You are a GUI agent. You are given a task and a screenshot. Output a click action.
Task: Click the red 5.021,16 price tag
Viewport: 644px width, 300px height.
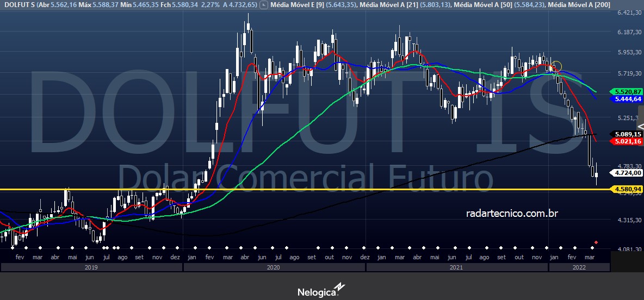click(627, 141)
